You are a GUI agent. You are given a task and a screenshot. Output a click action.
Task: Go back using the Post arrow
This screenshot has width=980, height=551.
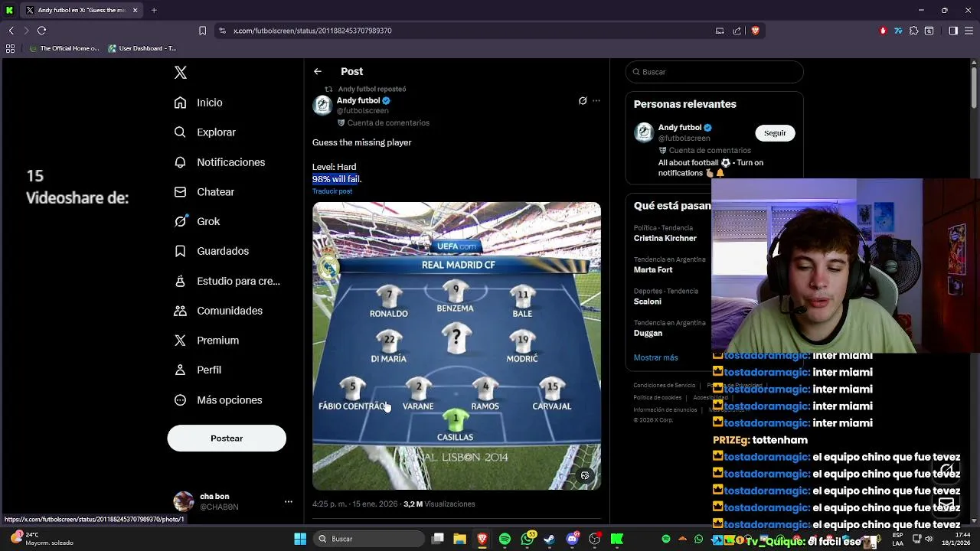[318, 71]
